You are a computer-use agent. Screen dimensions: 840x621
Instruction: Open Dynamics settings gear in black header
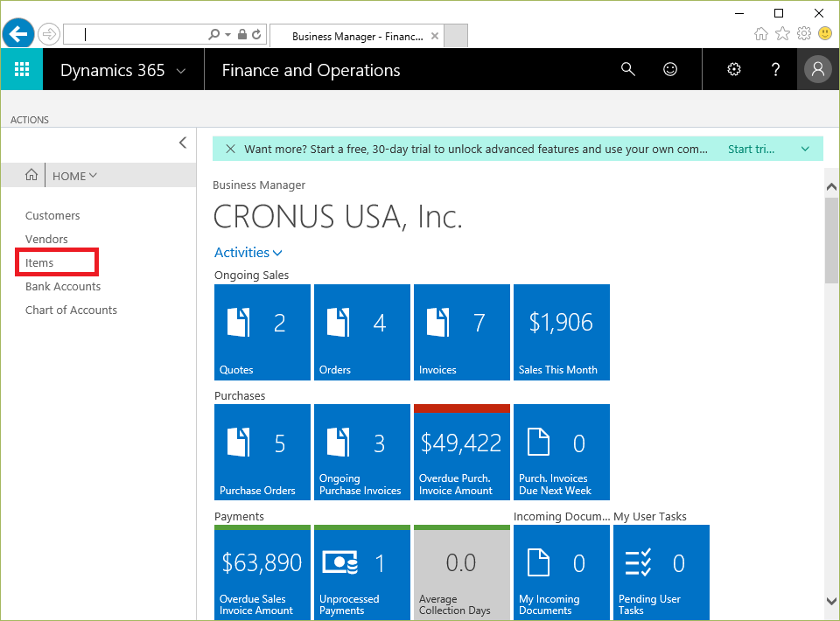pyautogui.click(x=734, y=69)
